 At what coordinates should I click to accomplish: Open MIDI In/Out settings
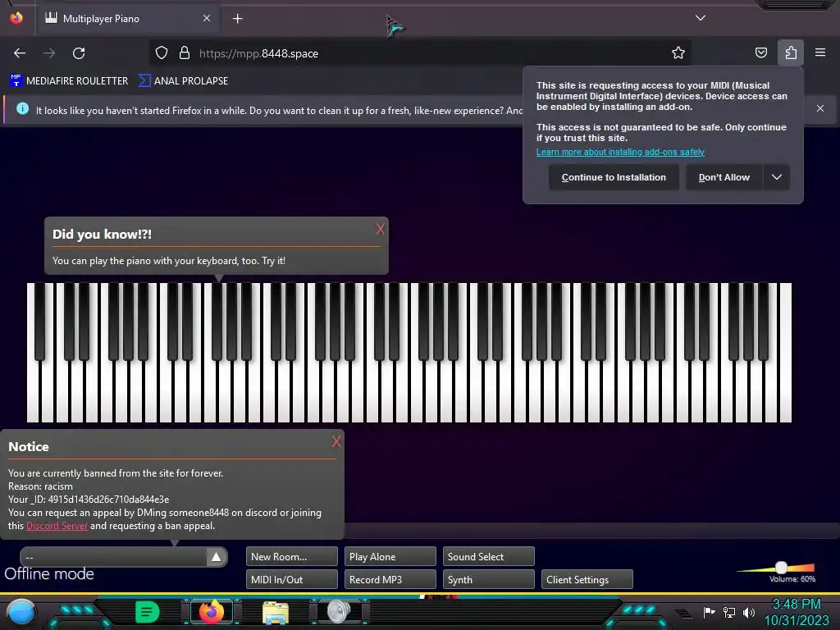292,580
